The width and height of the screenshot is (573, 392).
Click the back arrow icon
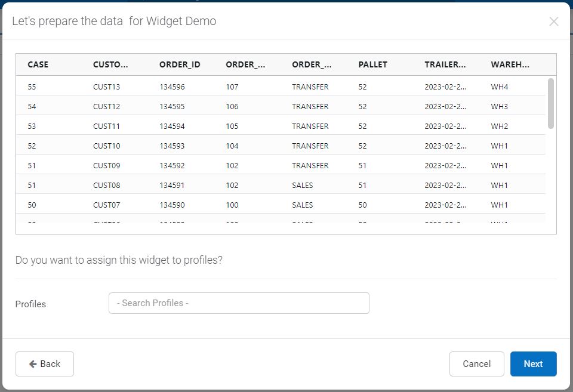click(x=33, y=364)
